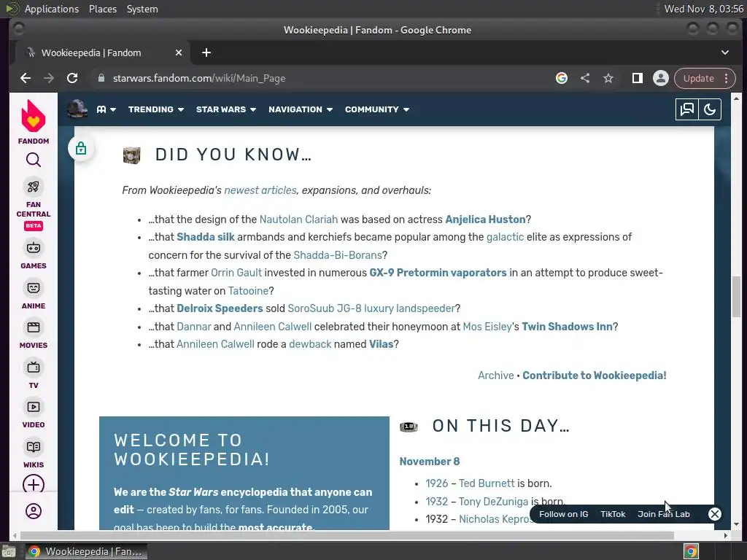Open the November 8 link
The image size is (747, 560).
pyautogui.click(x=429, y=462)
